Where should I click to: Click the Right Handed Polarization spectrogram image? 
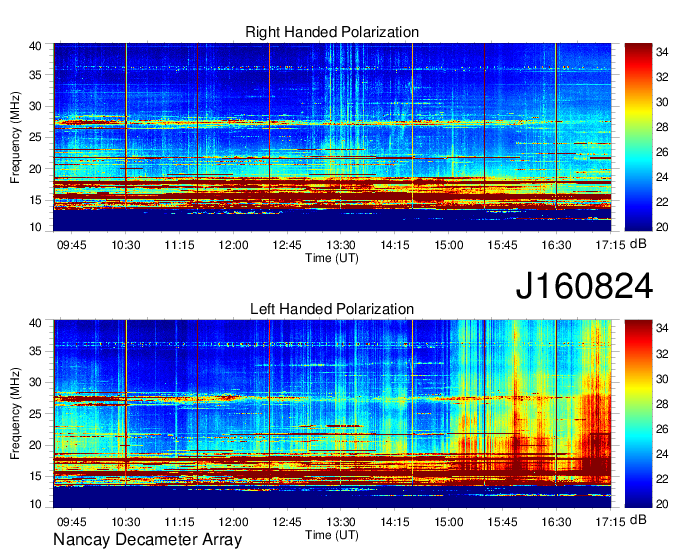332,137
